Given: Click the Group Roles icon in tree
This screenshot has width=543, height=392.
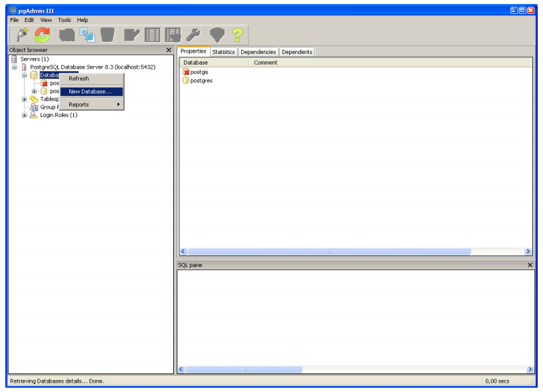Looking at the screenshot, I should coord(33,107).
